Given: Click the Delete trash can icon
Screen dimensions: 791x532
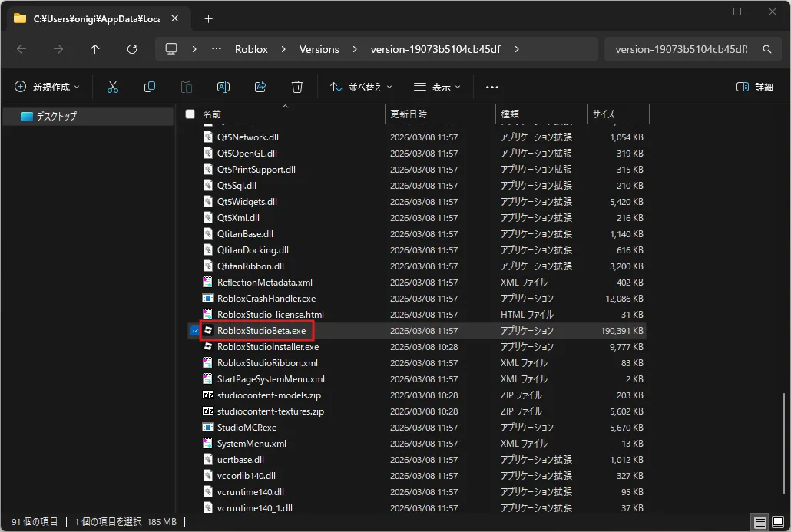Looking at the screenshot, I should click(x=297, y=87).
